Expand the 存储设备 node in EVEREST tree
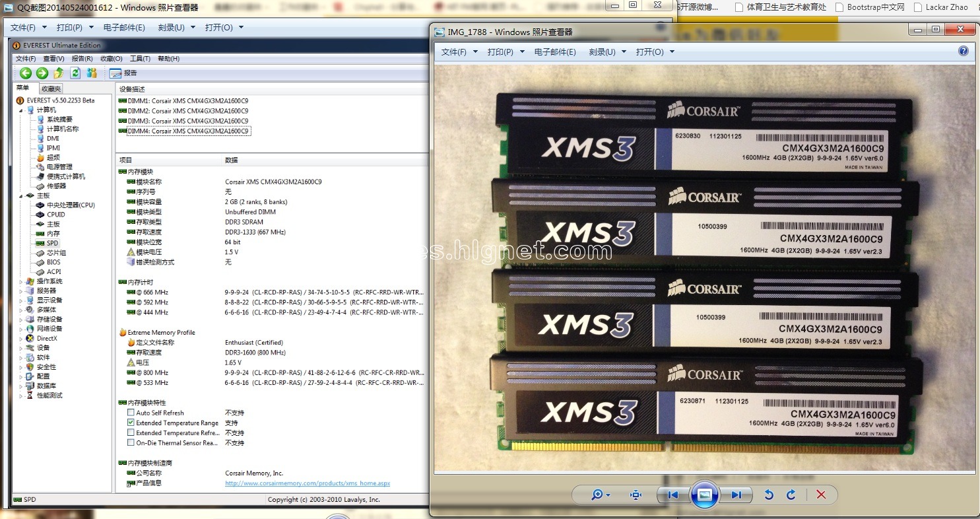The width and height of the screenshot is (980, 519). (x=20, y=319)
